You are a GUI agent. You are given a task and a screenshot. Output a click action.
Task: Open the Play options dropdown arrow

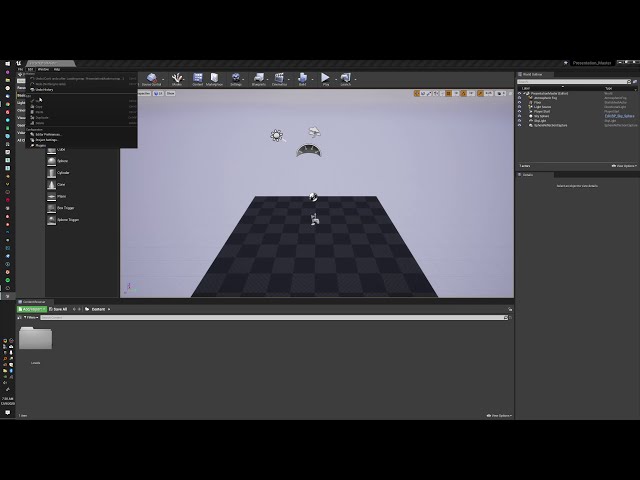coord(336,80)
